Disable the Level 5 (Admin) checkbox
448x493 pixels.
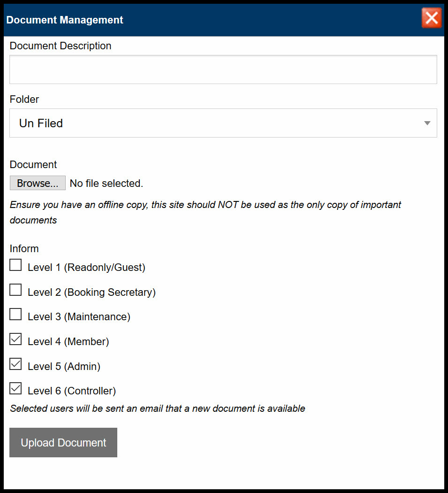15,364
